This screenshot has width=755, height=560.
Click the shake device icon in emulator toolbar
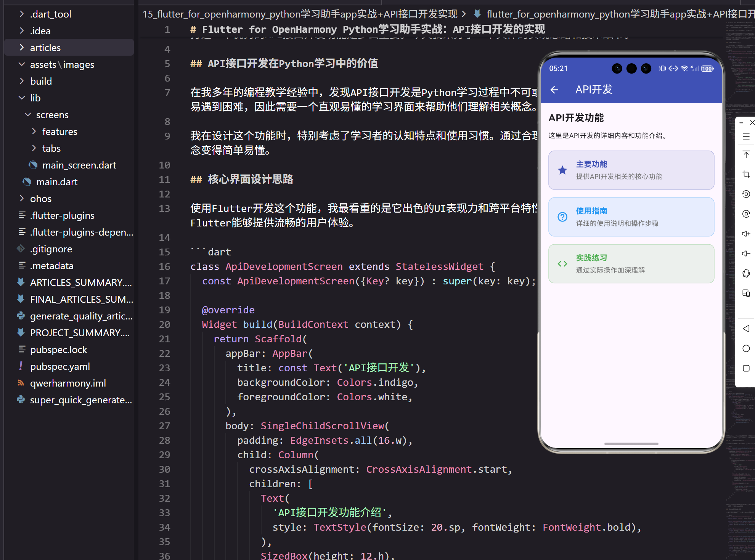pos(746,273)
